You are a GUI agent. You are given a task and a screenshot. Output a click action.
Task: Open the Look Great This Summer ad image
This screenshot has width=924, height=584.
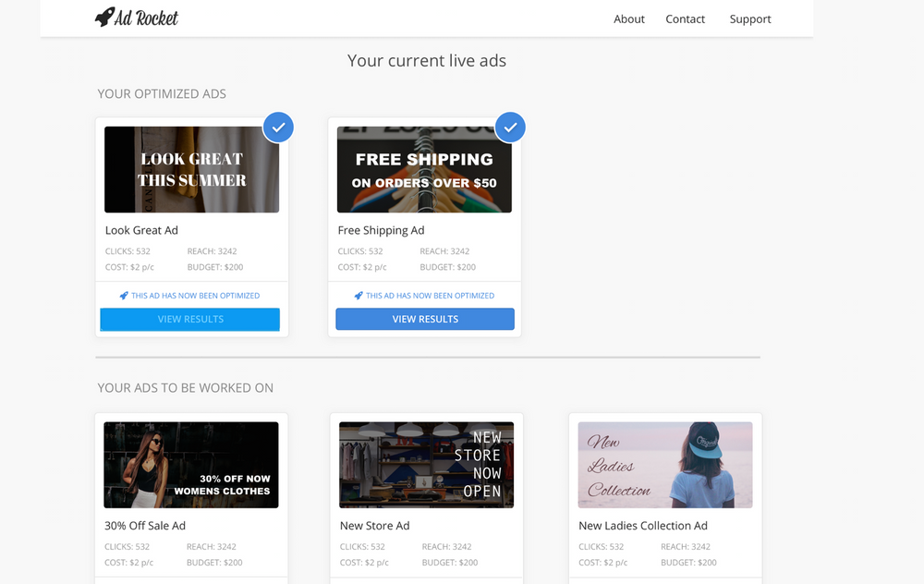point(190,169)
